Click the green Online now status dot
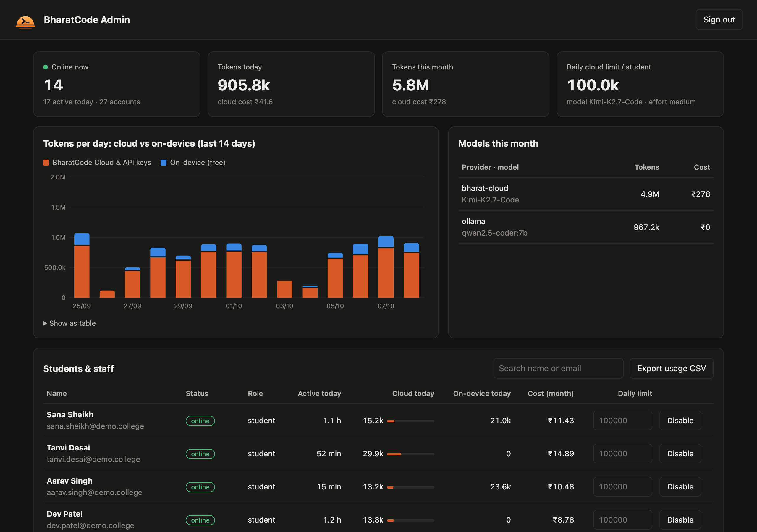 (x=46, y=67)
